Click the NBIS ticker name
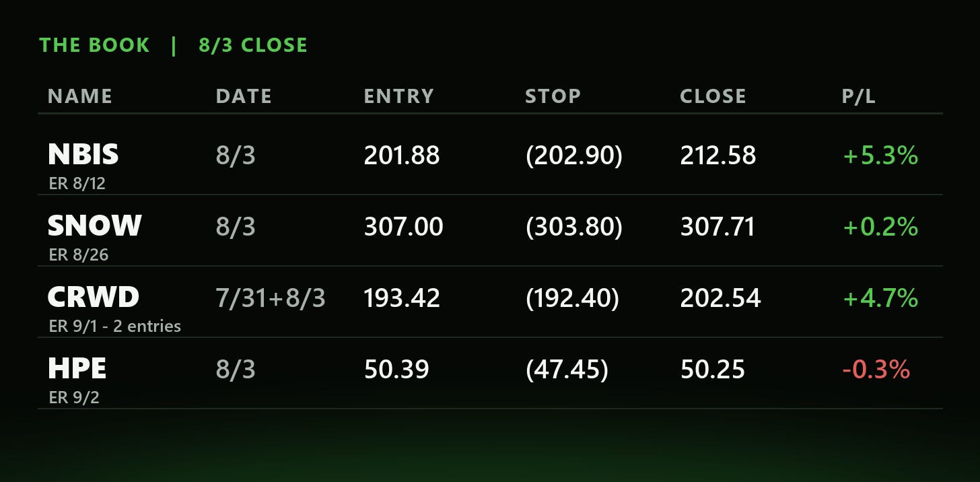Screen dimensions: 980x482 (83, 155)
